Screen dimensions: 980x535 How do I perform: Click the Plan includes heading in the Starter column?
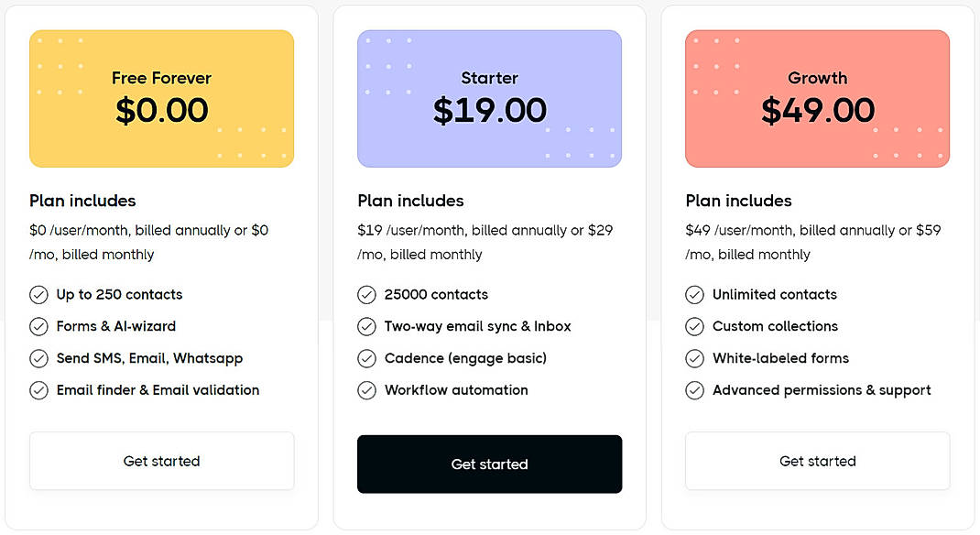[x=410, y=201]
